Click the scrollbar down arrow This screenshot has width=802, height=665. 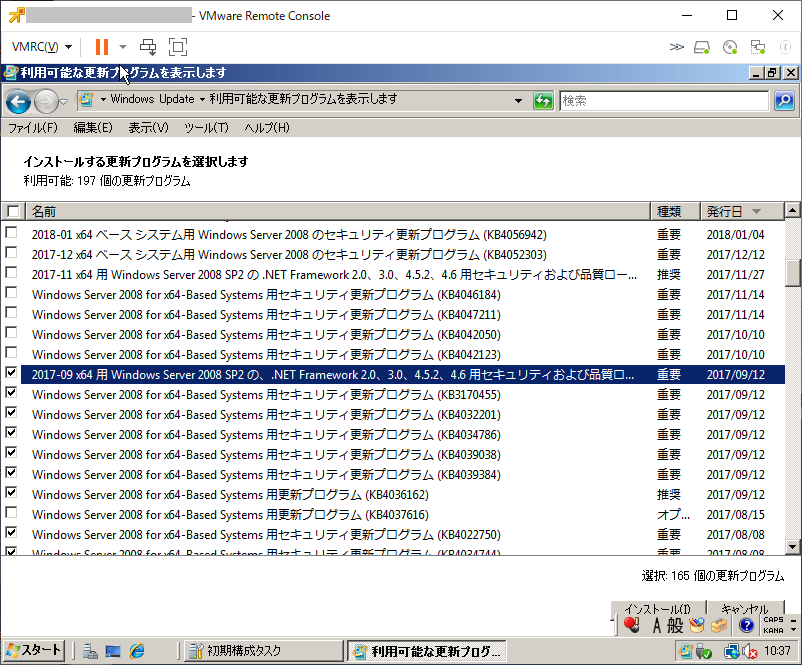(x=792, y=547)
